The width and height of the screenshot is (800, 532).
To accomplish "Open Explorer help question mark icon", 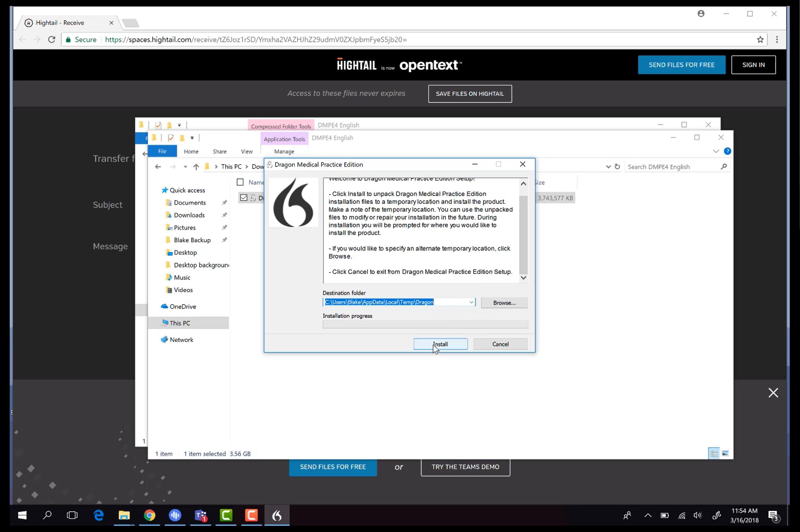I will [x=727, y=151].
